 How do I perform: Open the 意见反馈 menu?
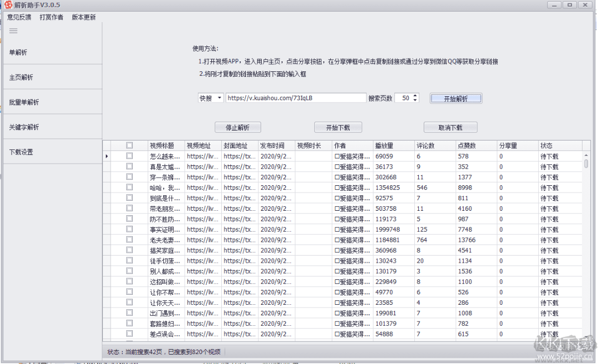(19, 17)
